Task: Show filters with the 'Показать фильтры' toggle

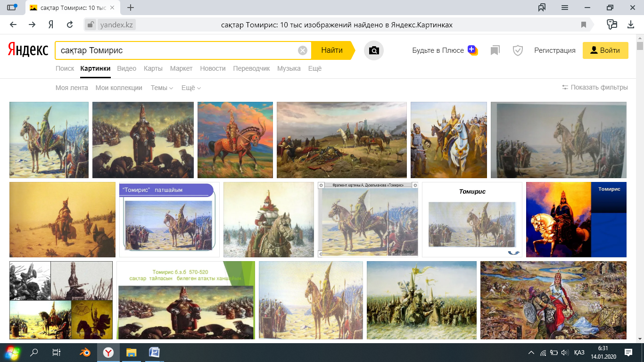Action: 595,87
